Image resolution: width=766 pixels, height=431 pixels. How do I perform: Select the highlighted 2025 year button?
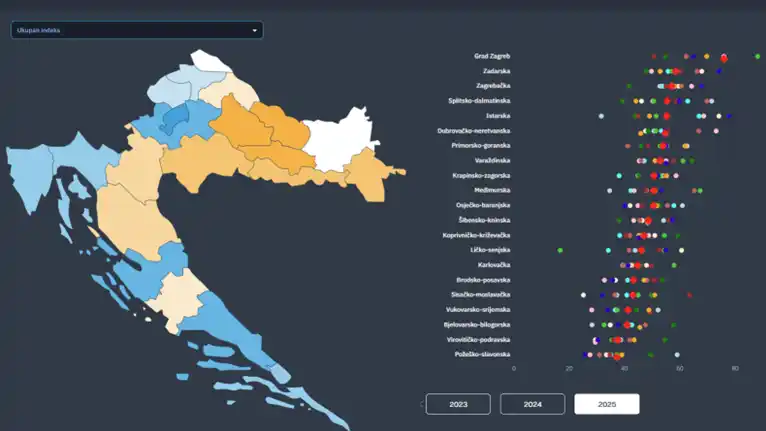pos(607,404)
